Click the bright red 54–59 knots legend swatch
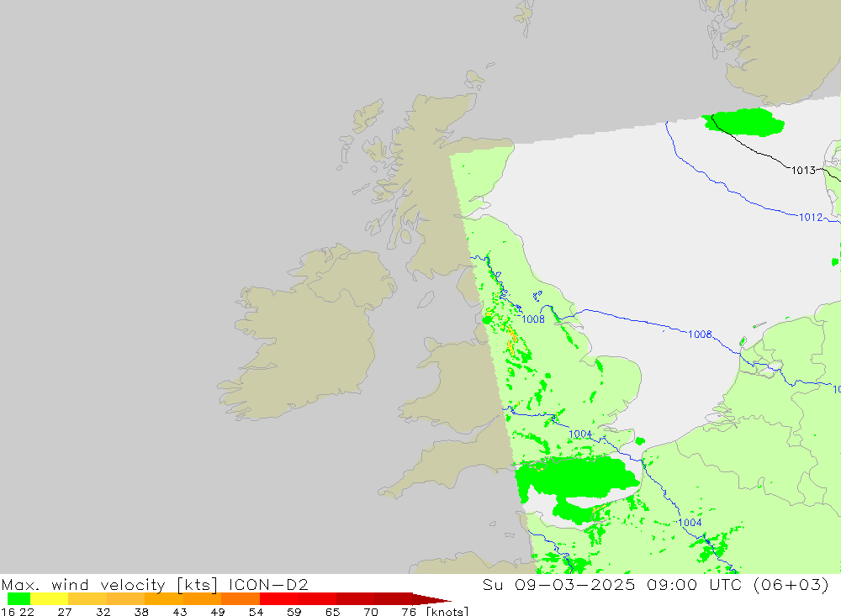 278,599
